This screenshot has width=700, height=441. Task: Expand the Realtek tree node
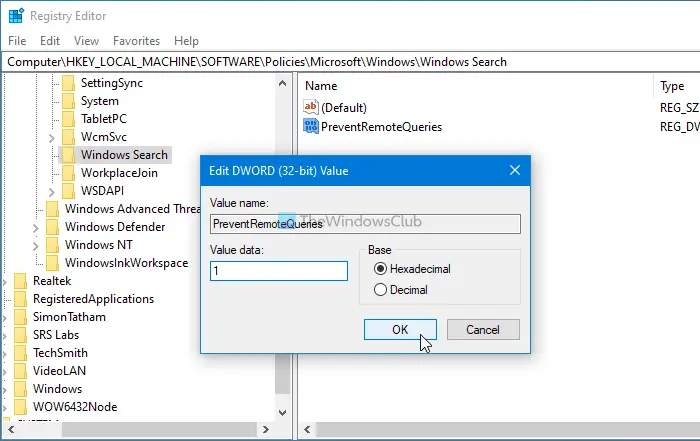pos(5,282)
